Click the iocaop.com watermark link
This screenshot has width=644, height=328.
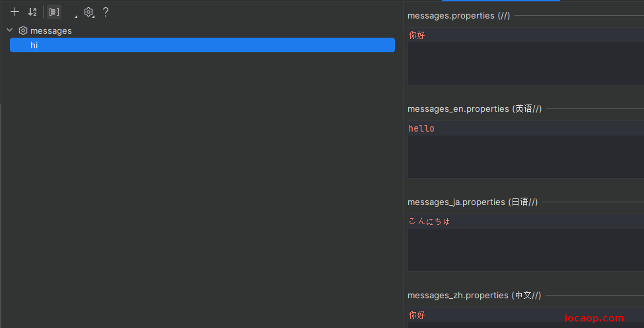point(594,317)
